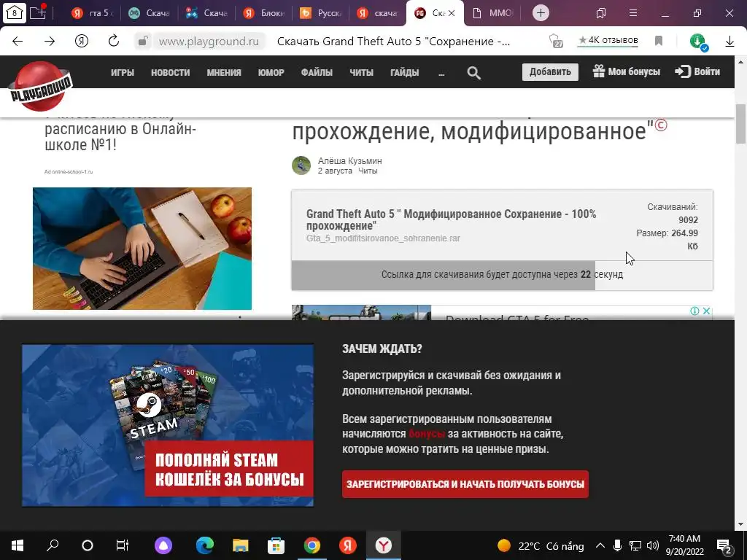This screenshot has width=747, height=560.
Task: Open the new tab group icon with red dot
Action: click(x=38, y=12)
